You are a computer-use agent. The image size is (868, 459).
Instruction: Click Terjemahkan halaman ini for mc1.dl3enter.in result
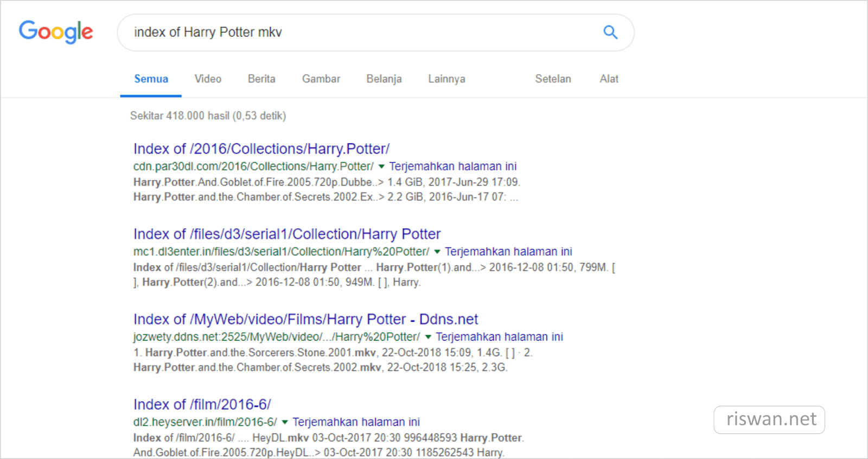coord(508,252)
